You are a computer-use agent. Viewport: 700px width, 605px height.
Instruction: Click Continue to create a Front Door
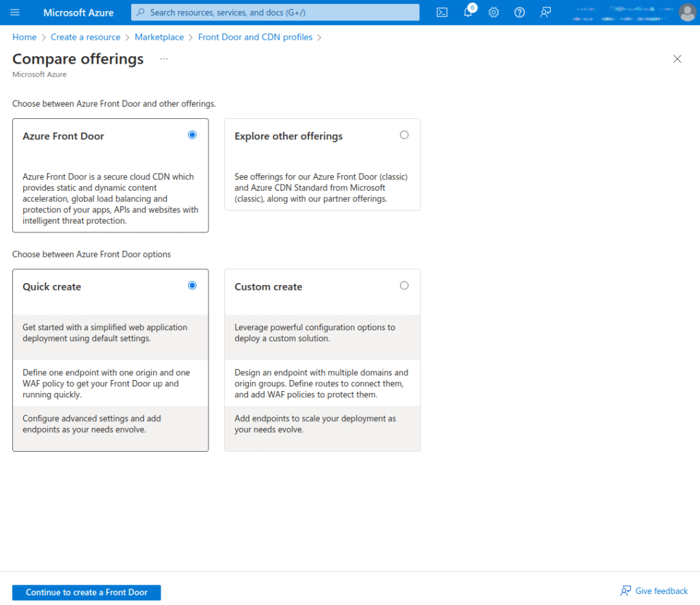click(x=87, y=592)
